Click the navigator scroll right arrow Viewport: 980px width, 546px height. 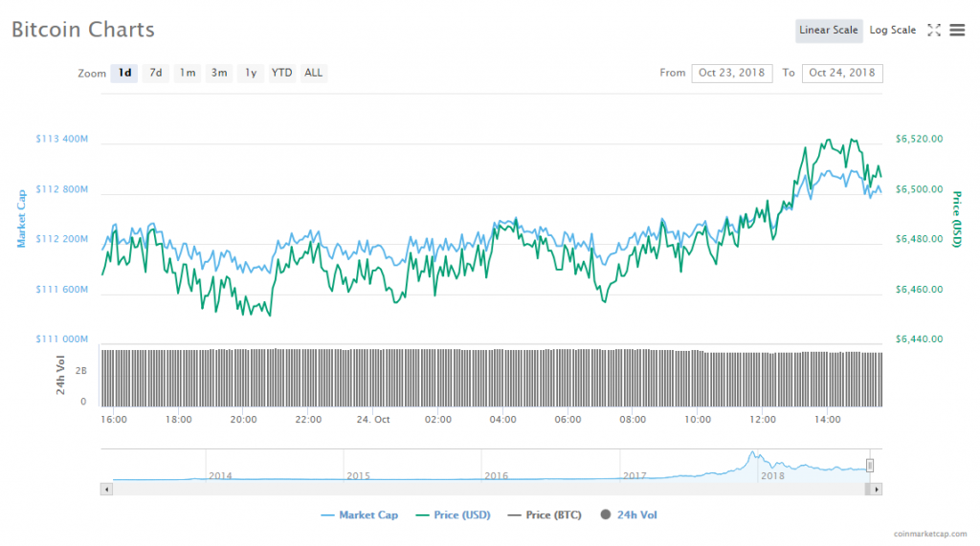(x=876, y=489)
